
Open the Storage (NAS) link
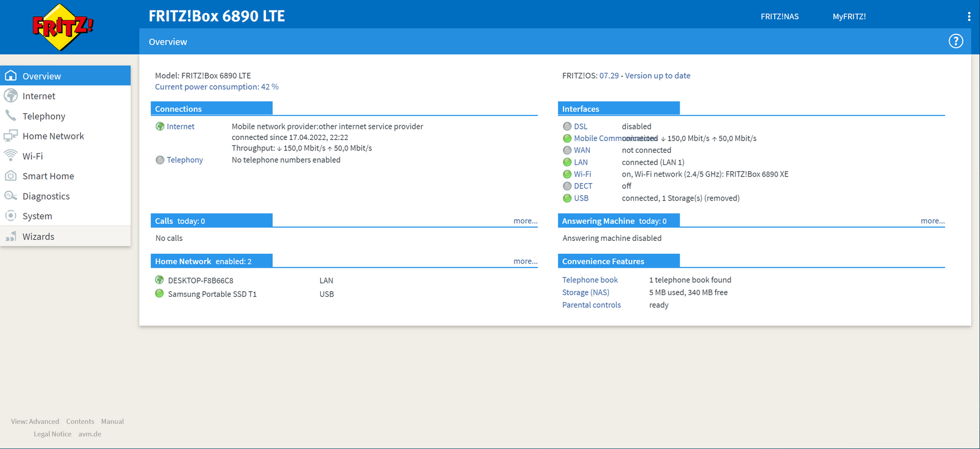pyautogui.click(x=586, y=293)
